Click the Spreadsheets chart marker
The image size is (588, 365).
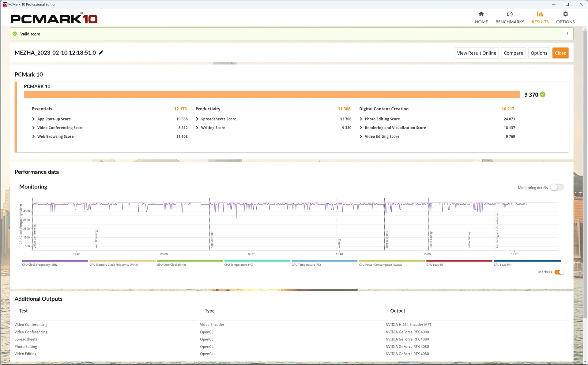pos(387,240)
